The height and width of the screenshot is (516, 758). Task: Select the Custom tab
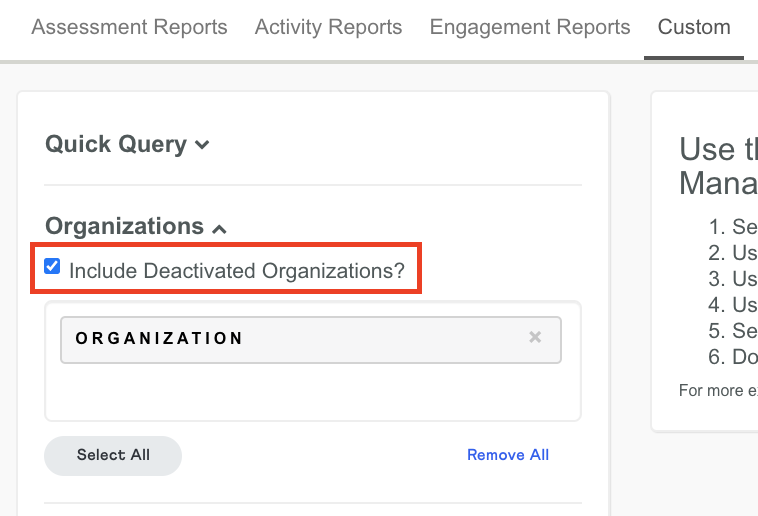694,27
